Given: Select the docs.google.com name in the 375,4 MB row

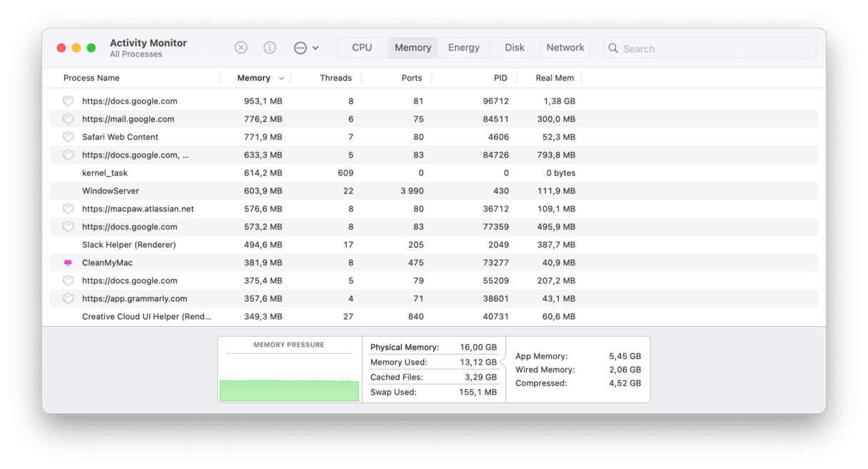Looking at the screenshot, I should (x=129, y=281).
